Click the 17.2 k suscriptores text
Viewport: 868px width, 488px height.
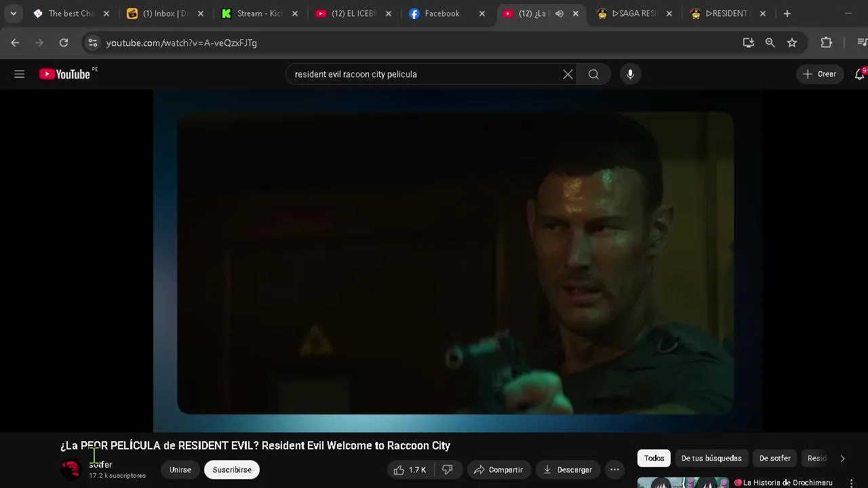point(117,476)
